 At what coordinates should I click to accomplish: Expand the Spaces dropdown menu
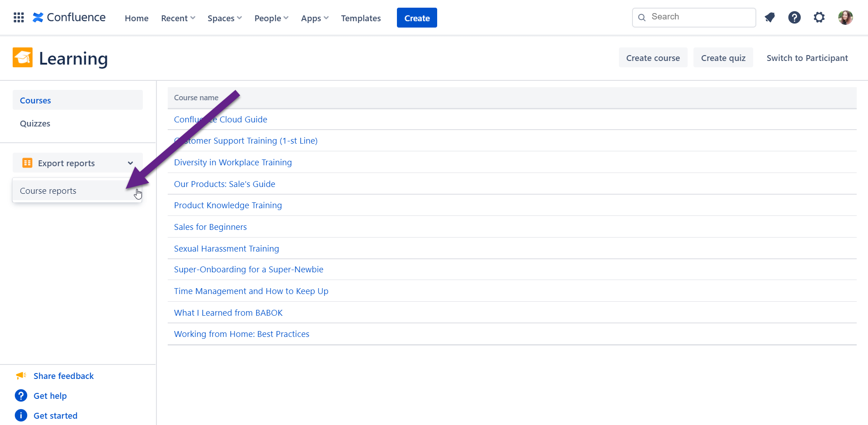click(225, 18)
